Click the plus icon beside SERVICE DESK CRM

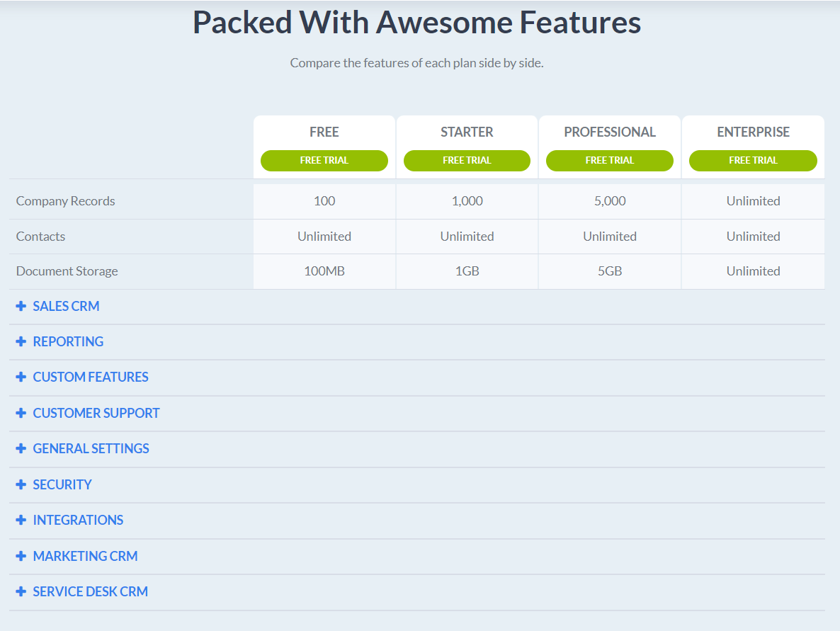click(x=21, y=592)
